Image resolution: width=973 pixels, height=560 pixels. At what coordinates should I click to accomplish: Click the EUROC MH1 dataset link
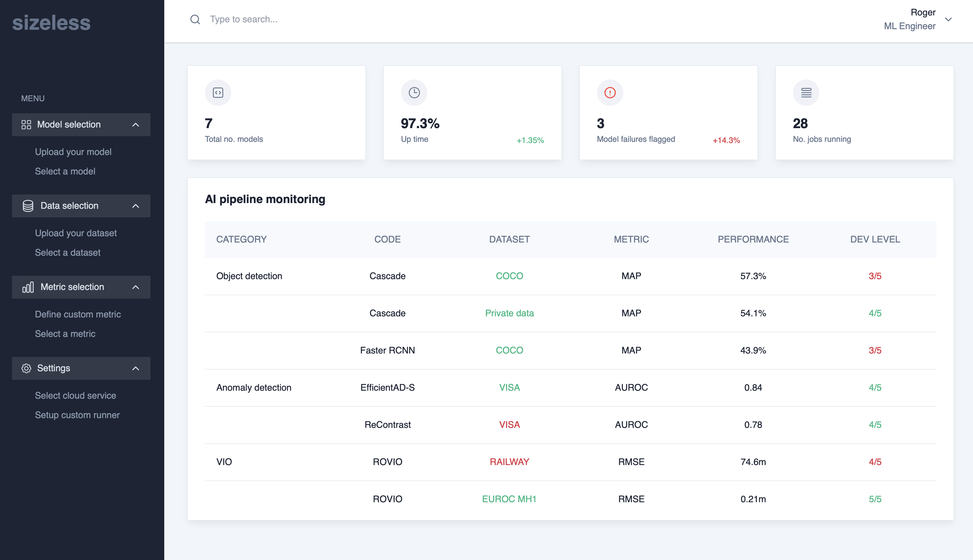click(509, 499)
